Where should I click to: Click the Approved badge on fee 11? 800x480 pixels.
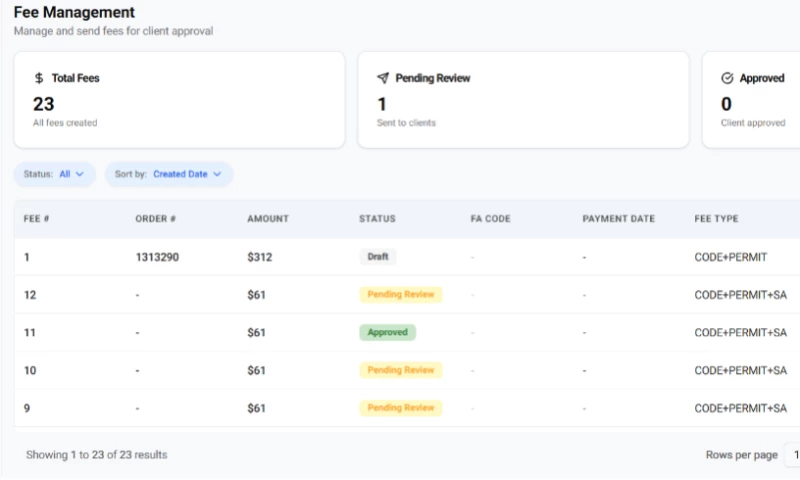click(x=387, y=332)
